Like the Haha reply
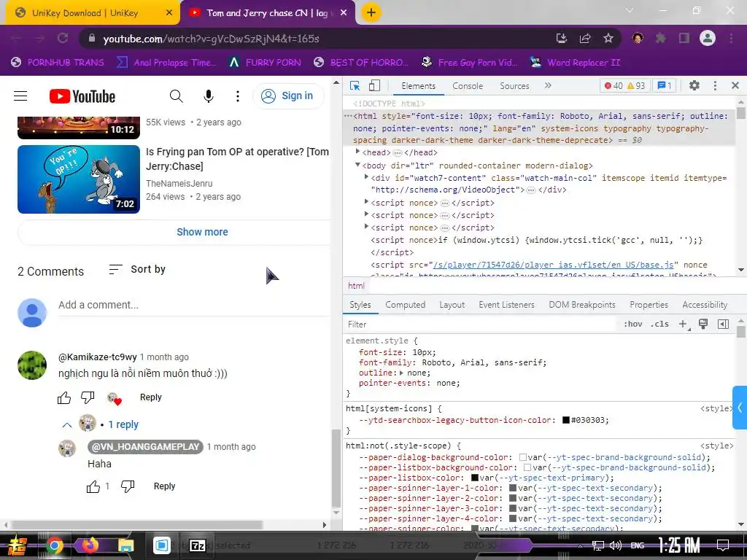Viewport: 747px width, 560px height. click(93, 486)
